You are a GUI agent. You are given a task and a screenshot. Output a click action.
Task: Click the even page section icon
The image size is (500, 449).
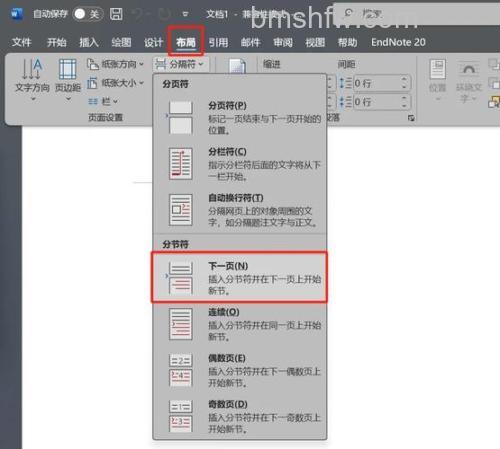pos(181,370)
